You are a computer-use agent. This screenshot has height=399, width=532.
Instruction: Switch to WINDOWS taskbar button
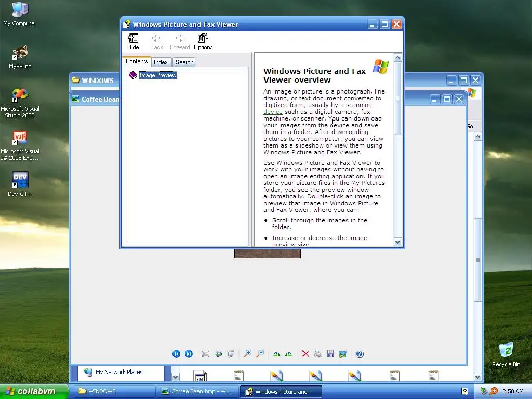coord(114,391)
